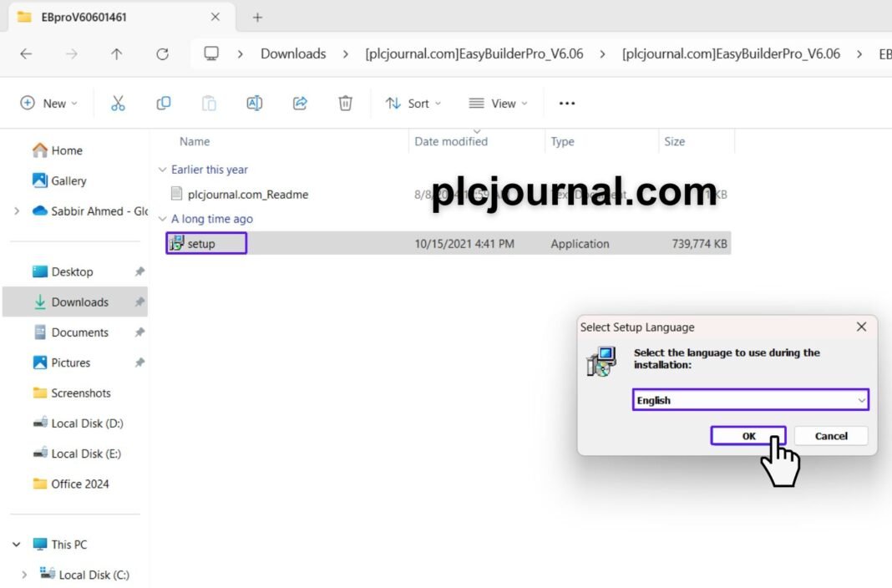Sort by Date modified column header
The height and width of the screenshot is (588, 892).
[x=451, y=142]
